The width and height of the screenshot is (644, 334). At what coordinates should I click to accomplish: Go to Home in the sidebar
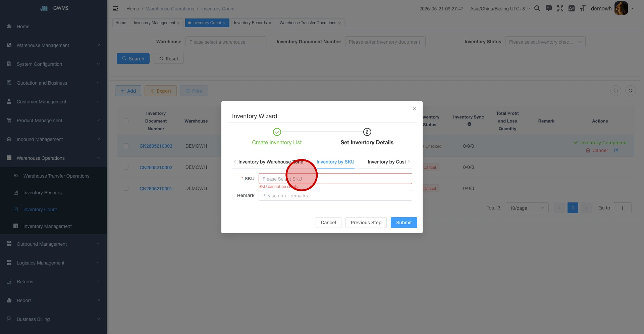click(x=54, y=27)
